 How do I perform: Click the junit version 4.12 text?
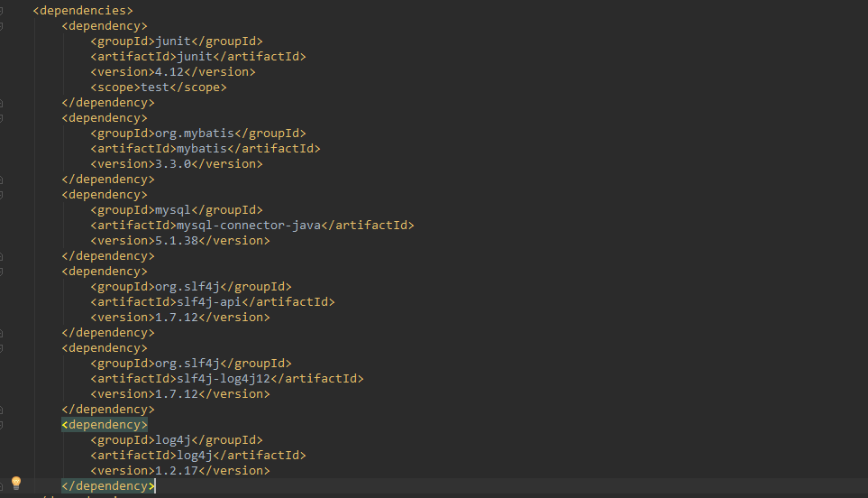click(x=169, y=72)
